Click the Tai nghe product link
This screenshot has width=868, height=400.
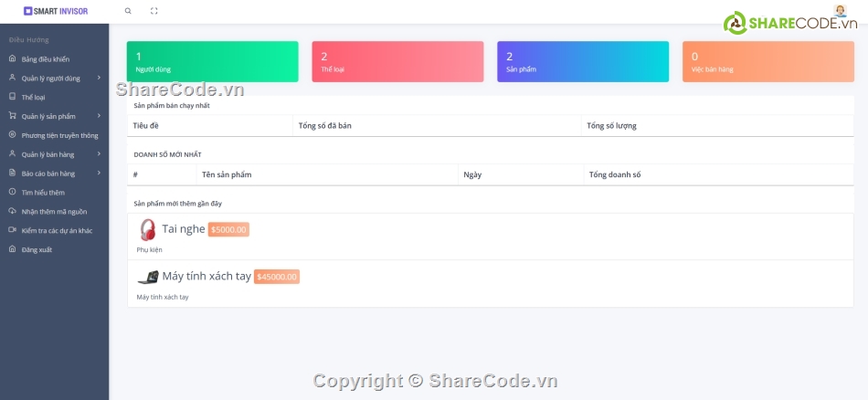click(183, 229)
